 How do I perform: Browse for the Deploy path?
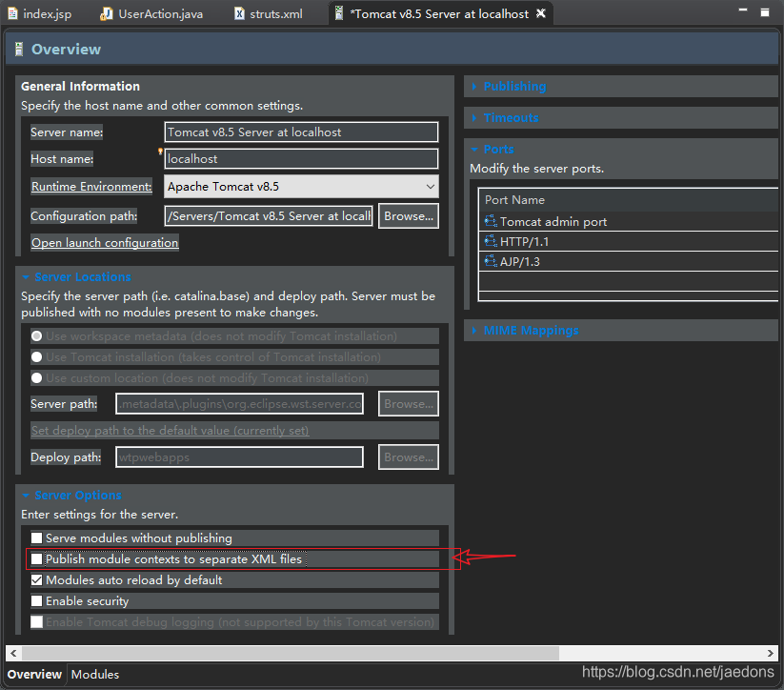(409, 457)
